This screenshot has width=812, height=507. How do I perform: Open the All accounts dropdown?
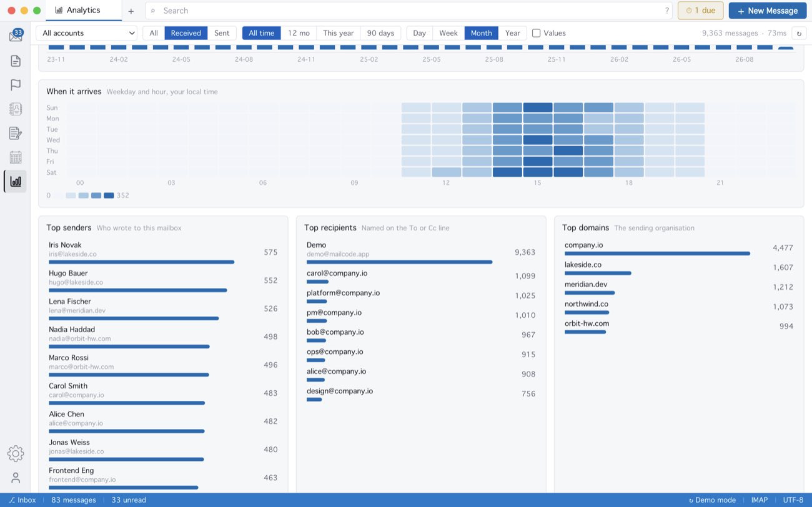[x=87, y=33]
